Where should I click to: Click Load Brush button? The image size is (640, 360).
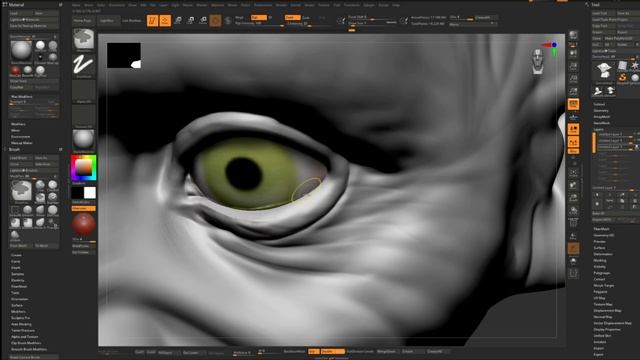point(21,158)
